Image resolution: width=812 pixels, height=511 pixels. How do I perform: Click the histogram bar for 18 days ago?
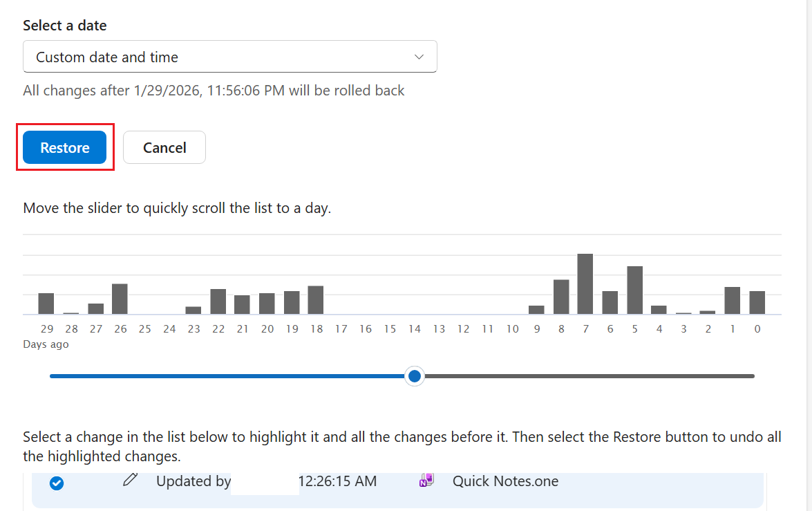pyautogui.click(x=315, y=300)
